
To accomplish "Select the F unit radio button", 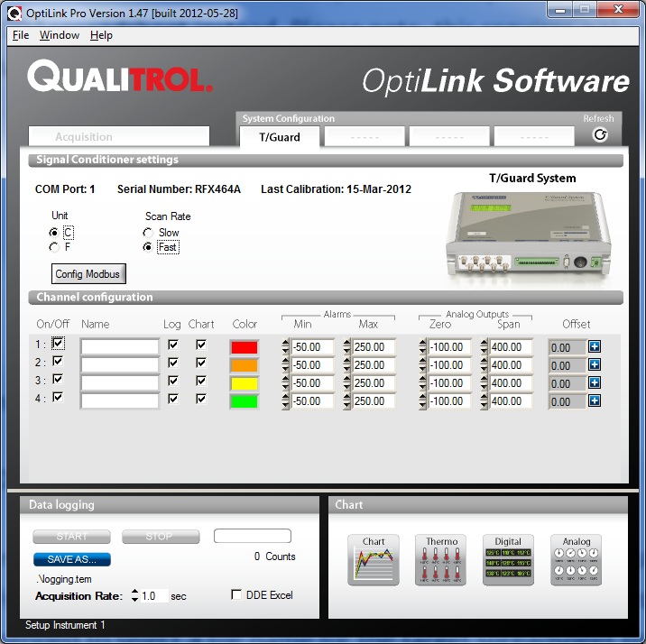I will [x=54, y=246].
